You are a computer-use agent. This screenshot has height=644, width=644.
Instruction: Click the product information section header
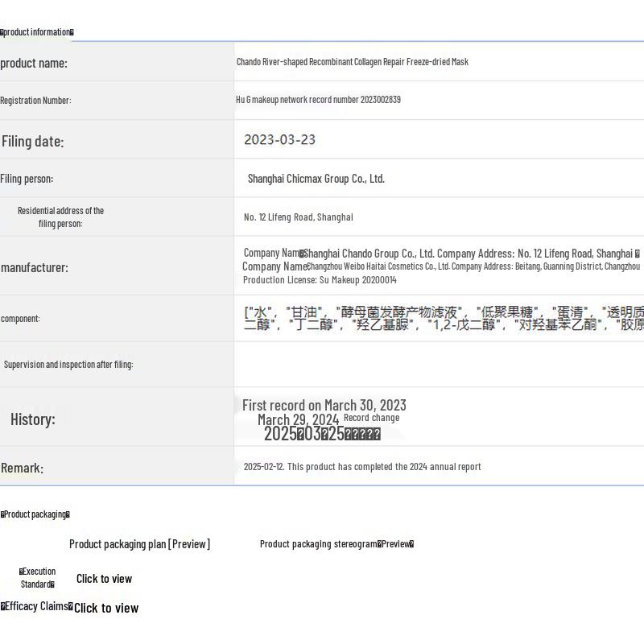(37, 32)
